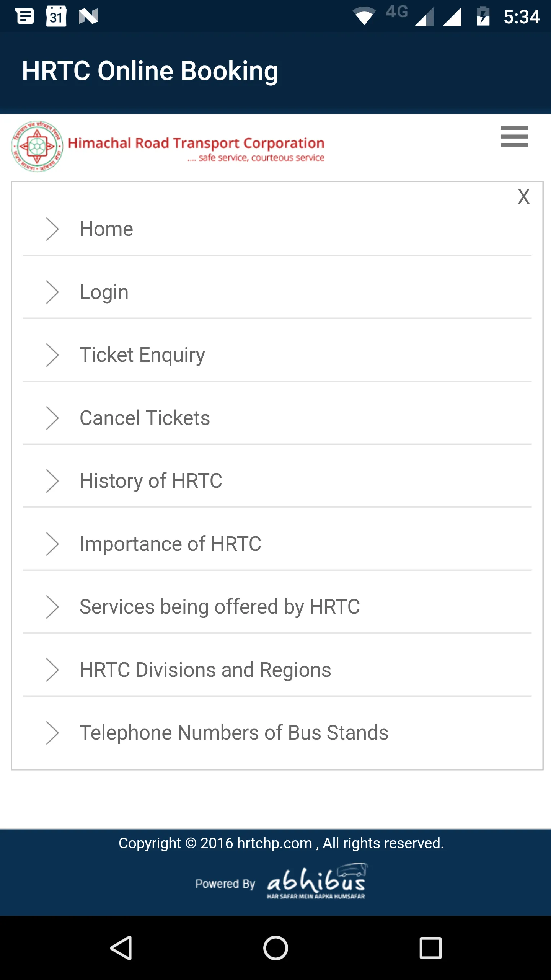Open Services being offered by HRTC
Viewport: 551px width, 980px height.
pyautogui.click(x=220, y=607)
